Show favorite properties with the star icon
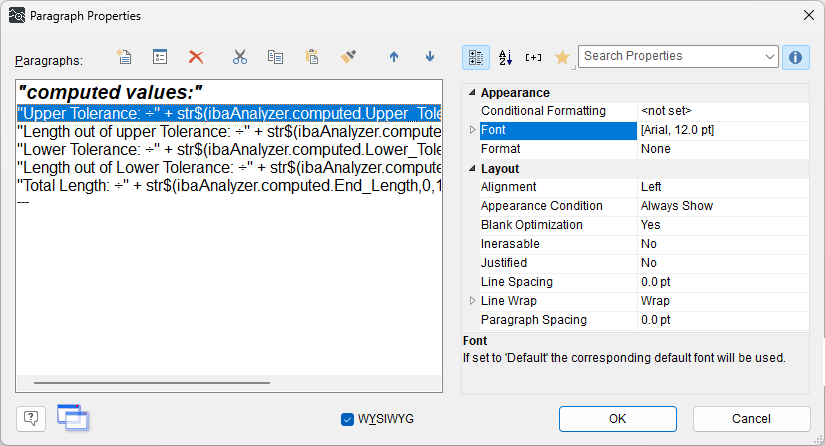Image resolution: width=825 pixels, height=446 pixels. (x=562, y=57)
